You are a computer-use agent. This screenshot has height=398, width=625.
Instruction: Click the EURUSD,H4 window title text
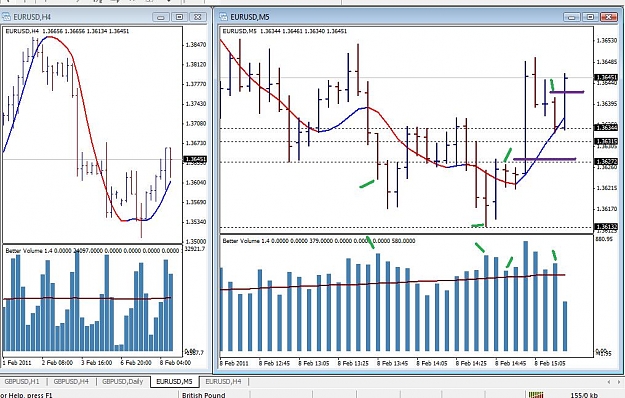point(32,17)
